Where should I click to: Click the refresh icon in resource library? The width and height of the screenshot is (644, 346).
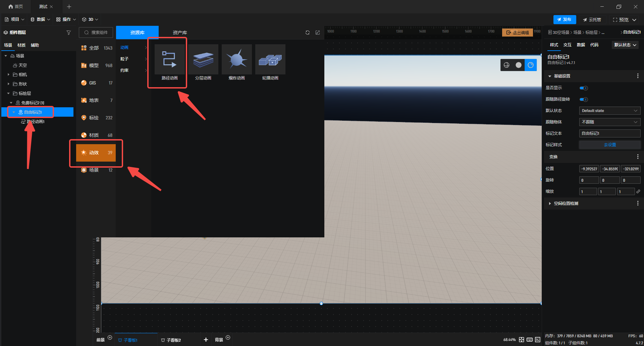[307, 33]
